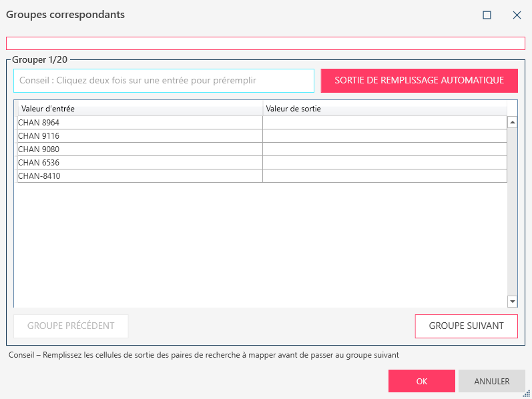Confirm with the OK button
This screenshot has height=399, width=532.
click(x=421, y=382)
